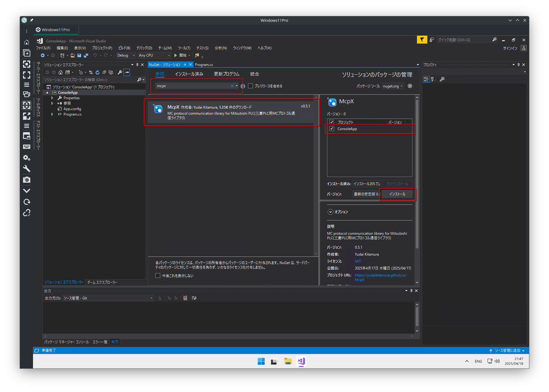Viewport: 549px width, 392px height.
Task: Click the Navigate Backward toolbar arrow
Action: click(x=43, y=55)
